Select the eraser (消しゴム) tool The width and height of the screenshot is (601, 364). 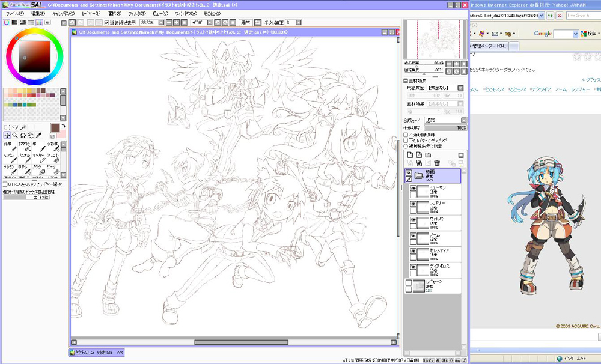point(53,158)
